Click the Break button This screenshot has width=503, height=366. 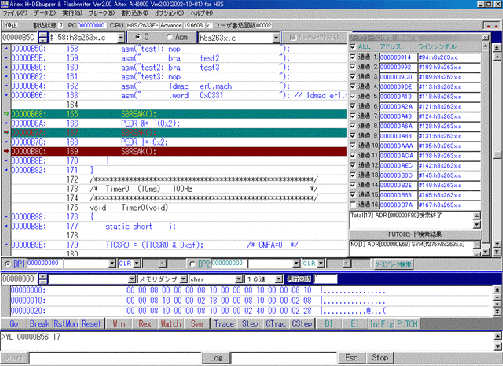(39, 324)
